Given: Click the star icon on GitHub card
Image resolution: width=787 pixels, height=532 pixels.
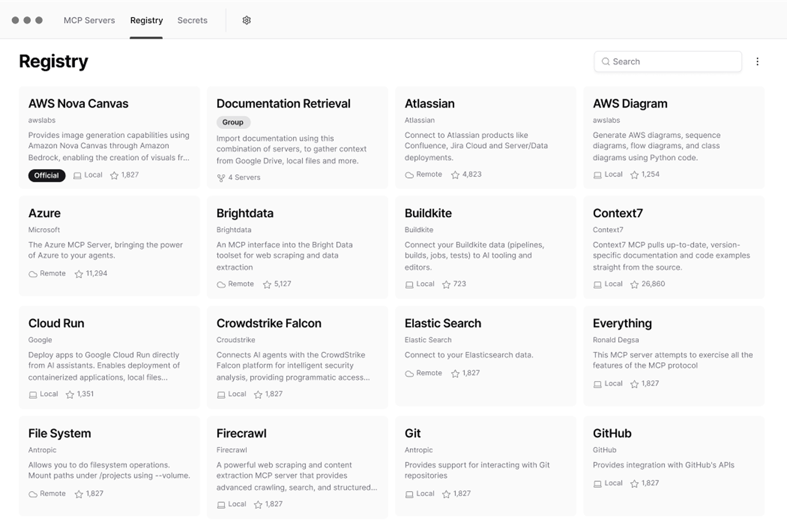Looking at the screenshot, I should click(x=634, y=484).
